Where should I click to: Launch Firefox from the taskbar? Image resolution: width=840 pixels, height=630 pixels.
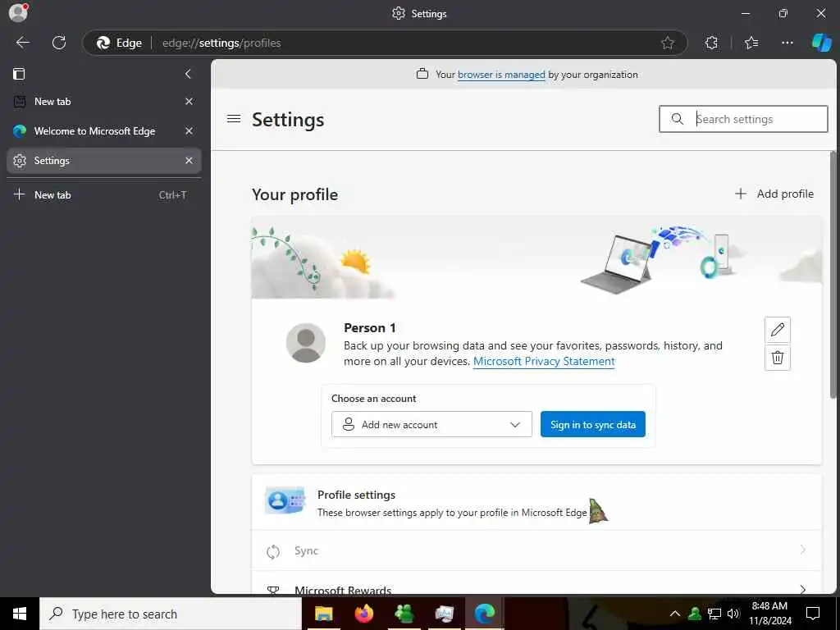[363, 614]
